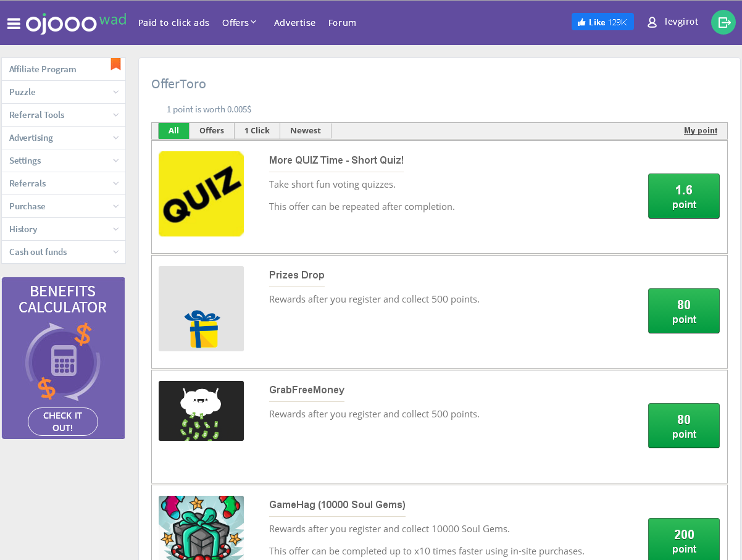Click the CHECK IT OUT! button
The image size is (742, 560).
point(63,422)
